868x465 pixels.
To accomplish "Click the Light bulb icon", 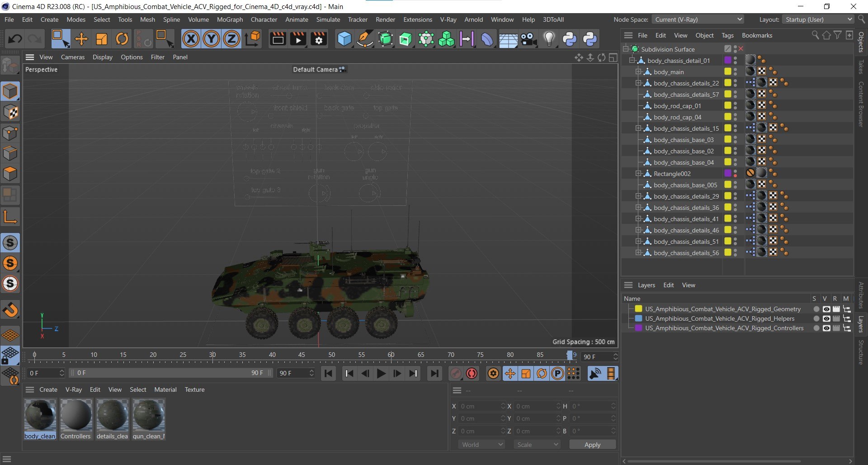I will [549, 39].
